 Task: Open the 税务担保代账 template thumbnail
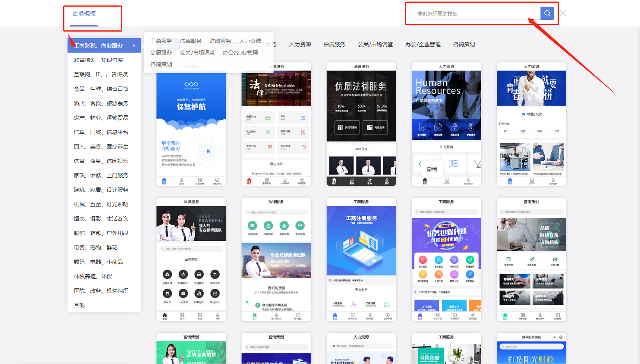446,259
